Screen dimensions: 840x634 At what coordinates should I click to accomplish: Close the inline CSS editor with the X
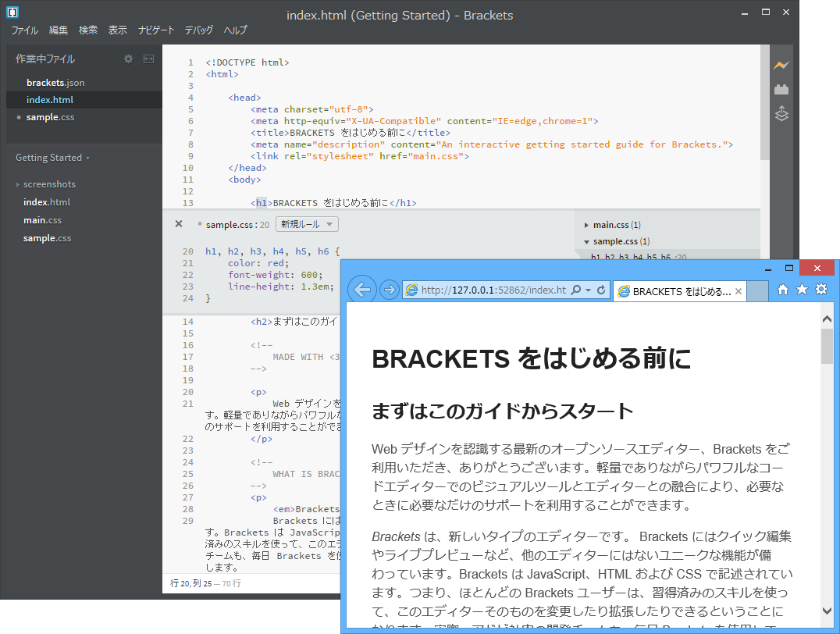179,223
